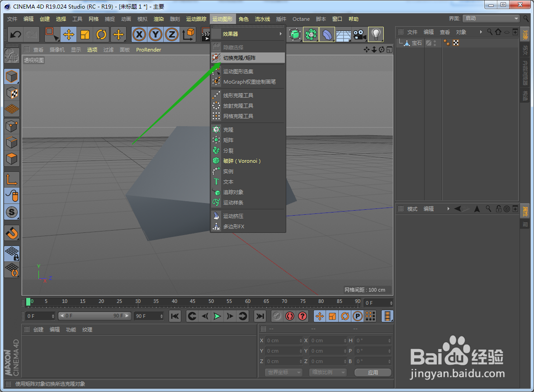Open the MoGraph green flower generator icon
This screenshot has width=534, height=392.
pos(311,34)
